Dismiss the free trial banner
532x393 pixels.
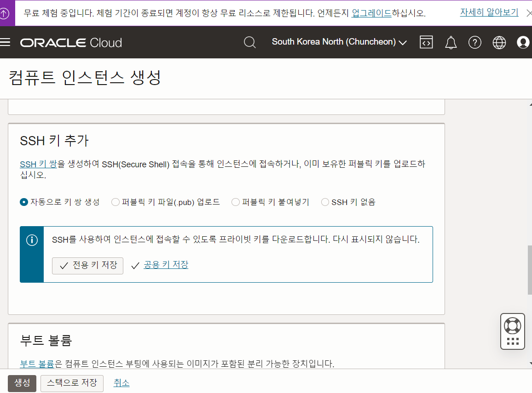[528, 13]
